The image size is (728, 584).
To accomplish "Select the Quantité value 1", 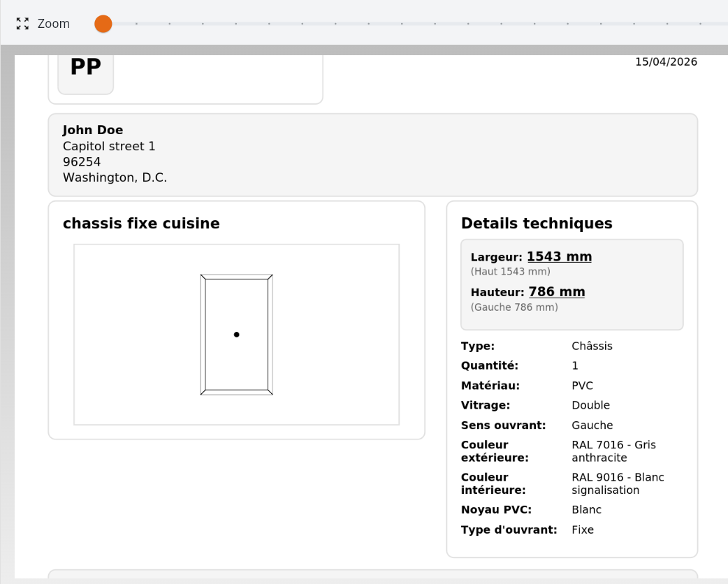I will [574, 365].
